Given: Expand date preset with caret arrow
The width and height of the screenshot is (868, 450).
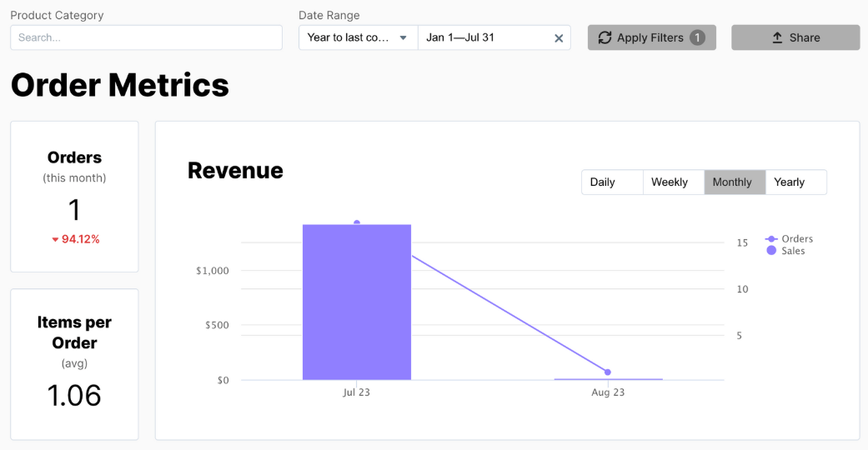Looking at the screenshot, I should tap(403, 37).
